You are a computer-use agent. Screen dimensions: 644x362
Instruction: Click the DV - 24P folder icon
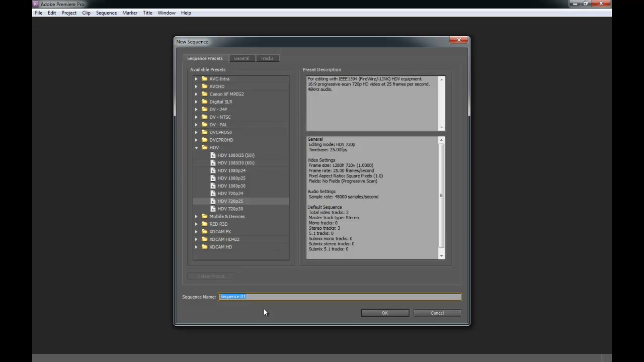205,109
